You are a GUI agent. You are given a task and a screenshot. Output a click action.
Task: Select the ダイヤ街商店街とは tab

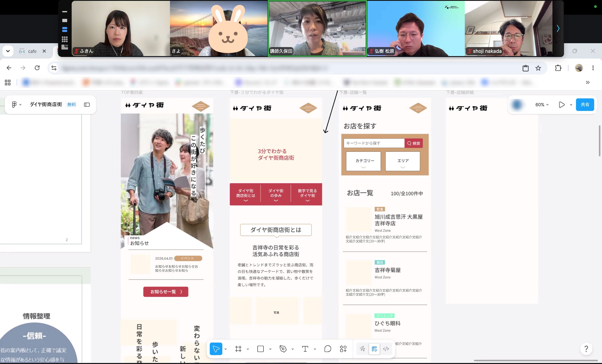tap(246, 194)
